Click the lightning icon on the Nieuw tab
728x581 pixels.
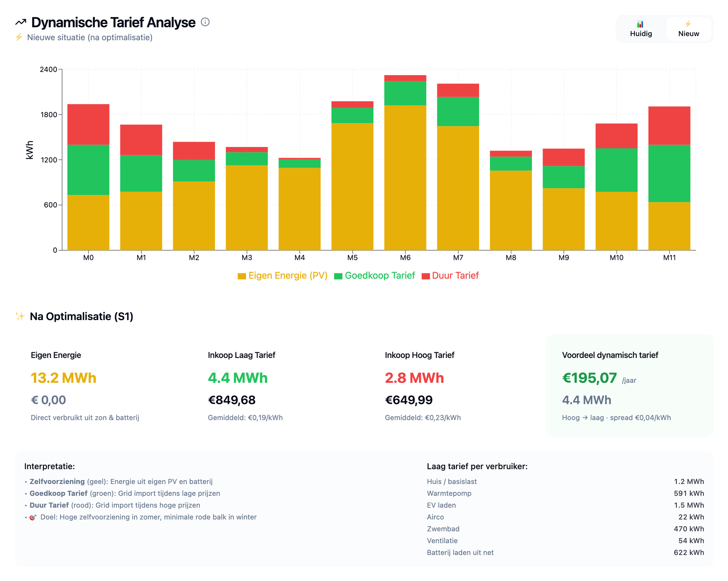click(688, 24)
